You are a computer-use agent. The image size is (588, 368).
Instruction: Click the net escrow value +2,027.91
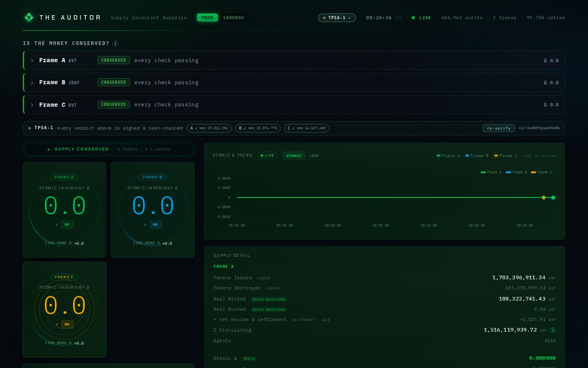(532, 320)
